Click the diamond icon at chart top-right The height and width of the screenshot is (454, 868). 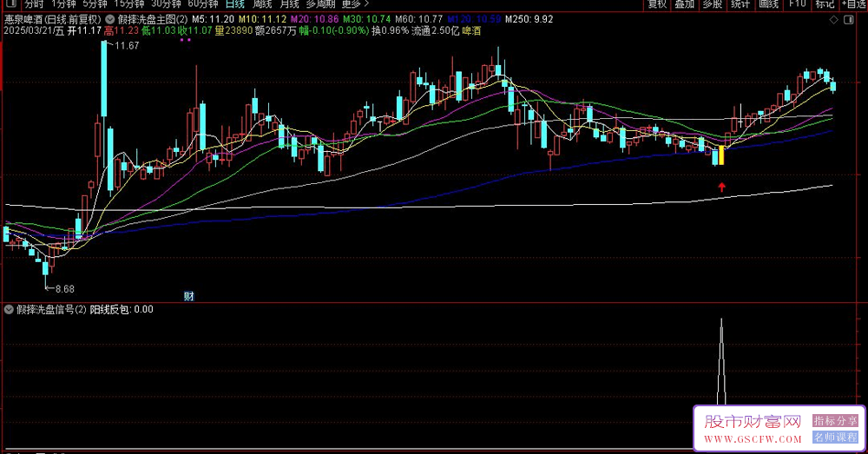[x=833, y=19]
